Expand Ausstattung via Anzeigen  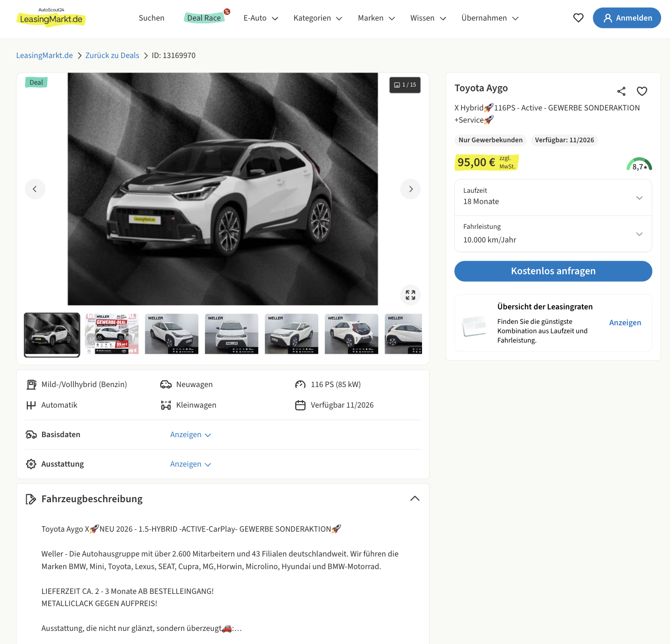pos(191,464)
